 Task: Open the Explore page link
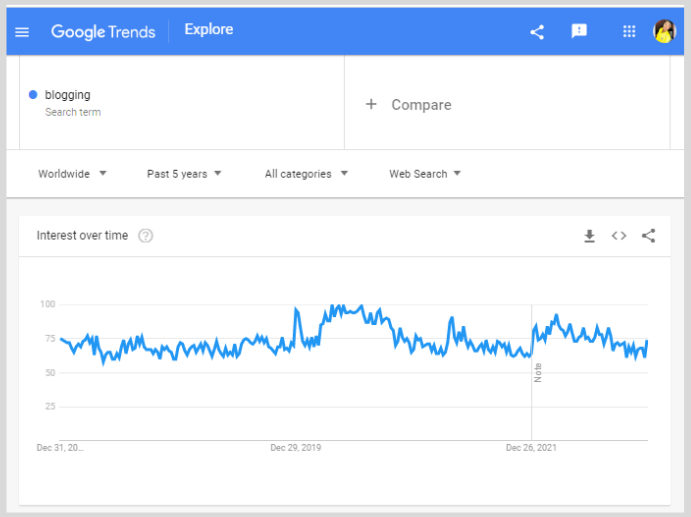(x=209, y=30)
